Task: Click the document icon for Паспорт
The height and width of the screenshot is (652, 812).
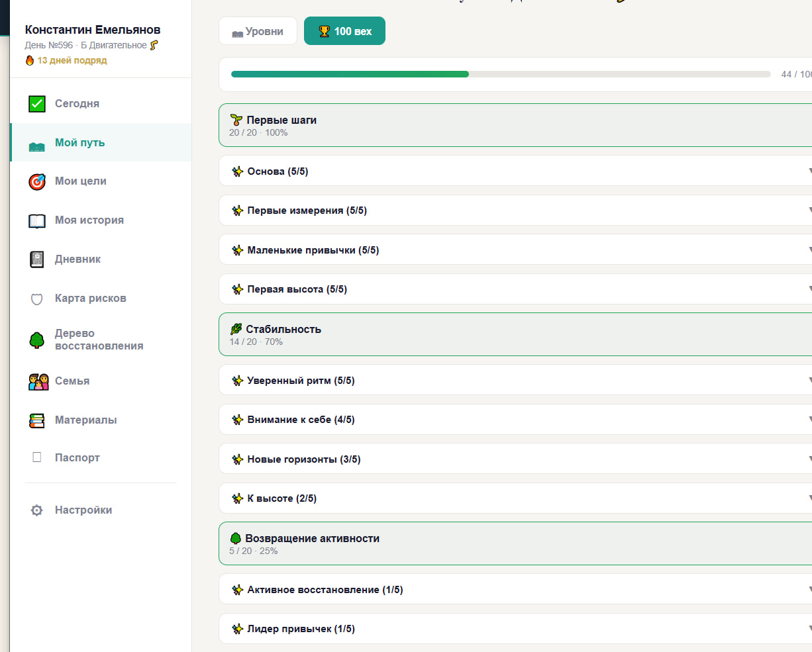Action: pos(37,457)
